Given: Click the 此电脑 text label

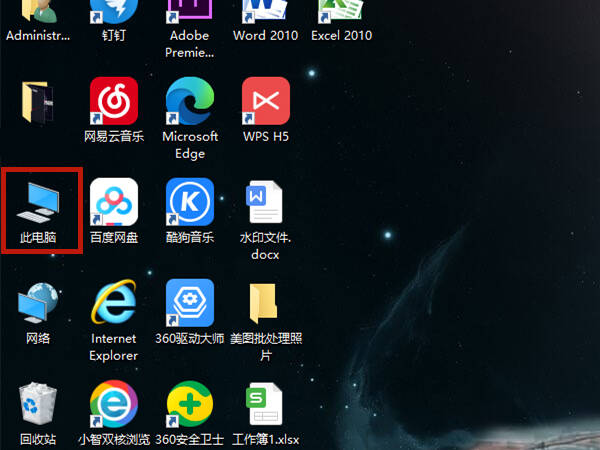Looking at the screenshot, I should [x=38, y=238].
